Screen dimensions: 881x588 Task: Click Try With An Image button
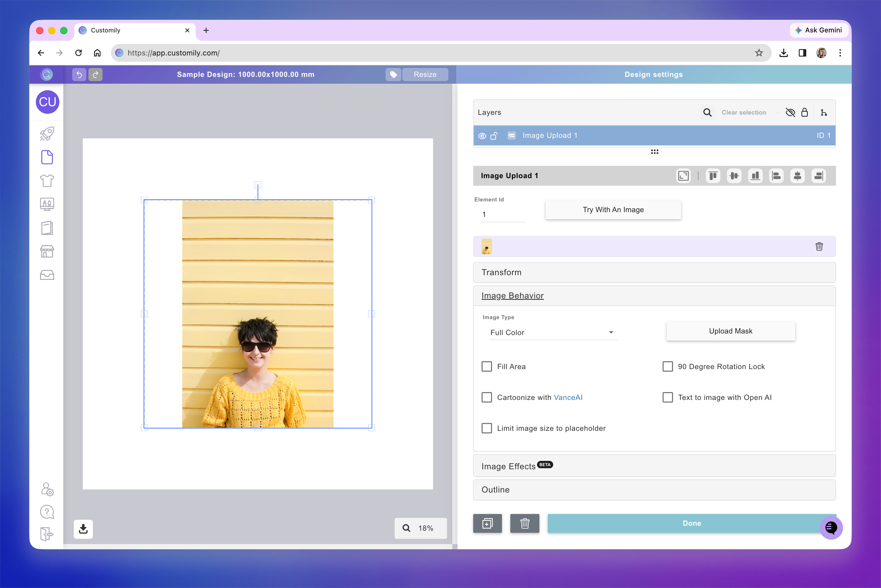coord(613,210)
